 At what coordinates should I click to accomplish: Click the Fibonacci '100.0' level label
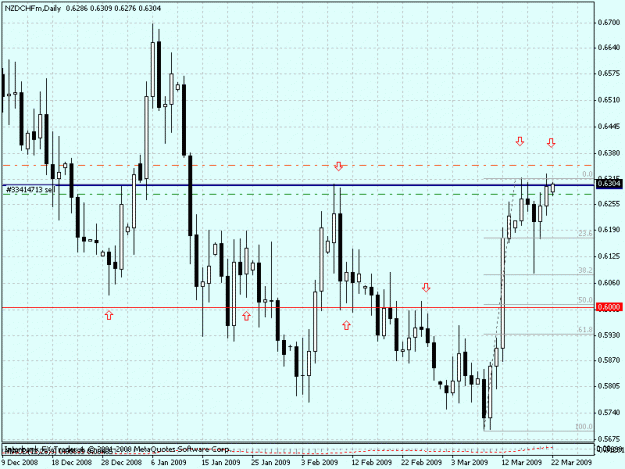click(x=584, y=427)
